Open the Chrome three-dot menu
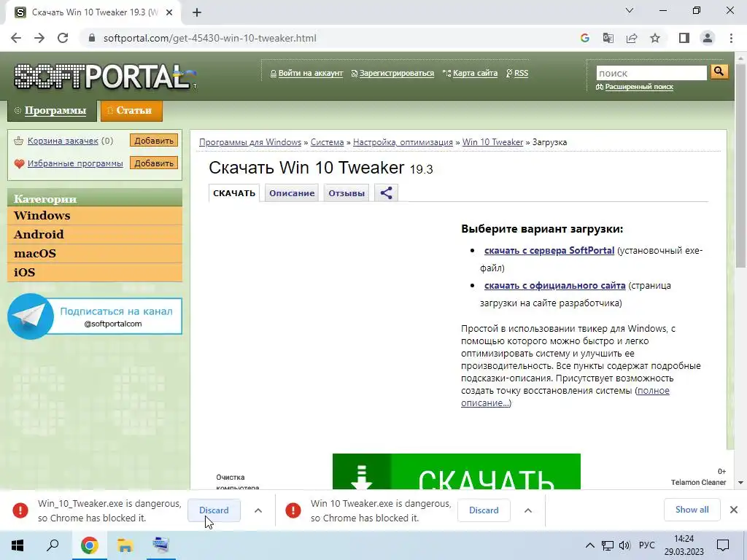Screen dimensions: 747x560 pos(731,38)
